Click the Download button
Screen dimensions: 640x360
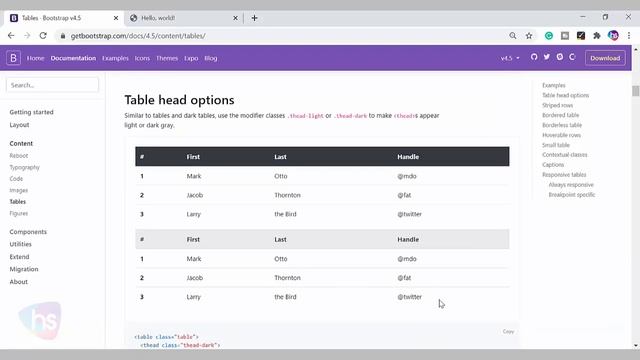tap(605, 58)
